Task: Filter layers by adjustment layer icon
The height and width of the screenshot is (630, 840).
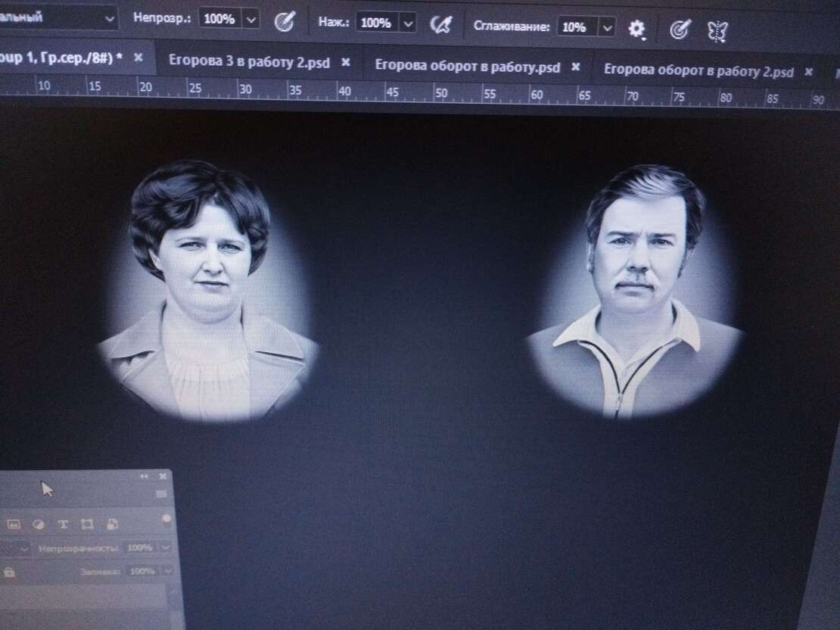Action: coord(39,523)
